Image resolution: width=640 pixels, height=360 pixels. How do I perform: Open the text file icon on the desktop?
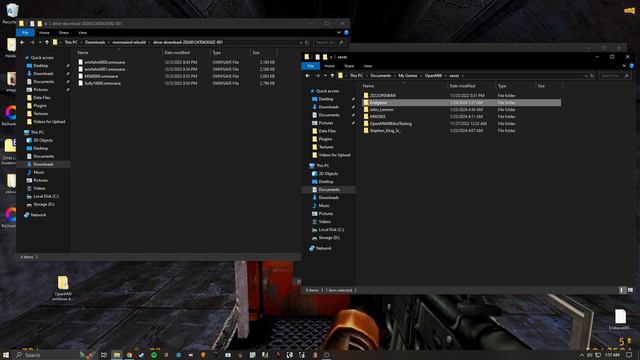click(x=620, y=319)
